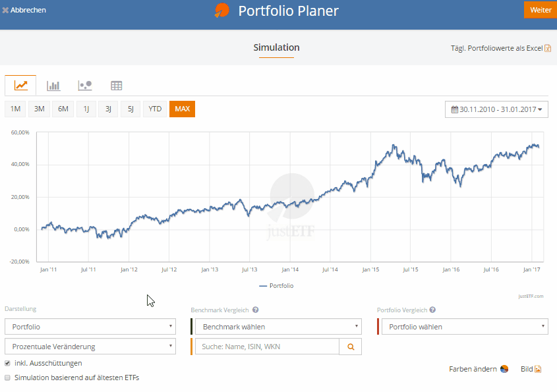Click the Bild export icon
The width and height of the screenshot is (557, 392).
tap(538, 369)
